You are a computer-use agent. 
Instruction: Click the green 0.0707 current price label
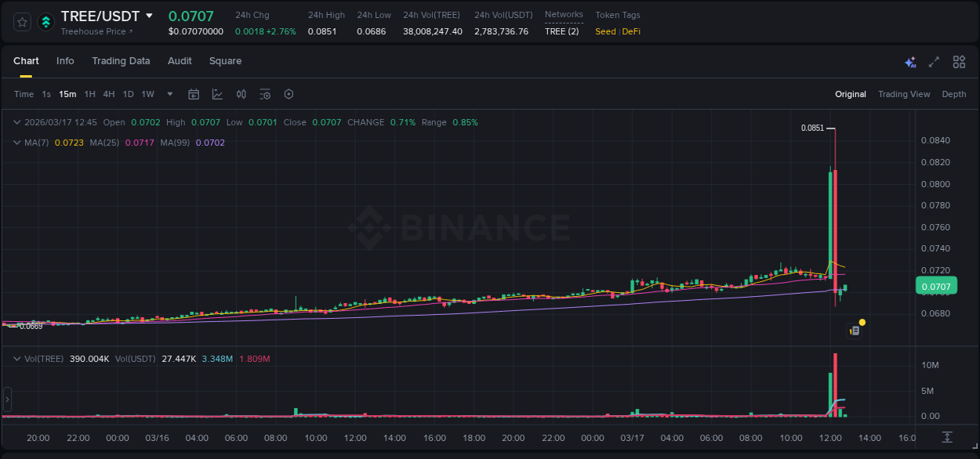coord(936,286)
